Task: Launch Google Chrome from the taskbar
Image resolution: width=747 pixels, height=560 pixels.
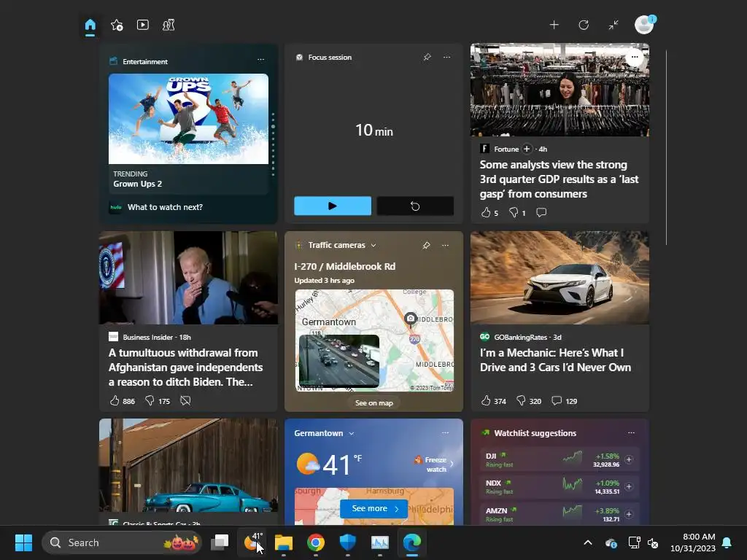Action: click(x=315, y=542)
